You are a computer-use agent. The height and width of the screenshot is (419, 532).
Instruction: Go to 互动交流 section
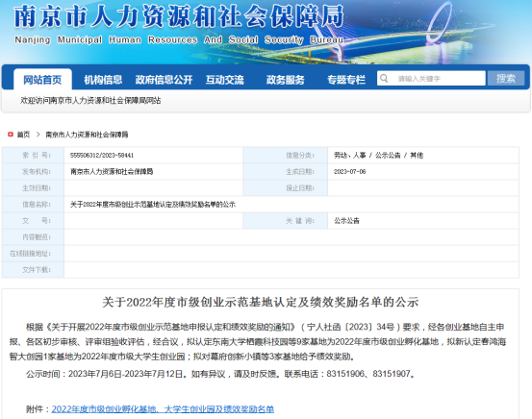coord(224,80)
